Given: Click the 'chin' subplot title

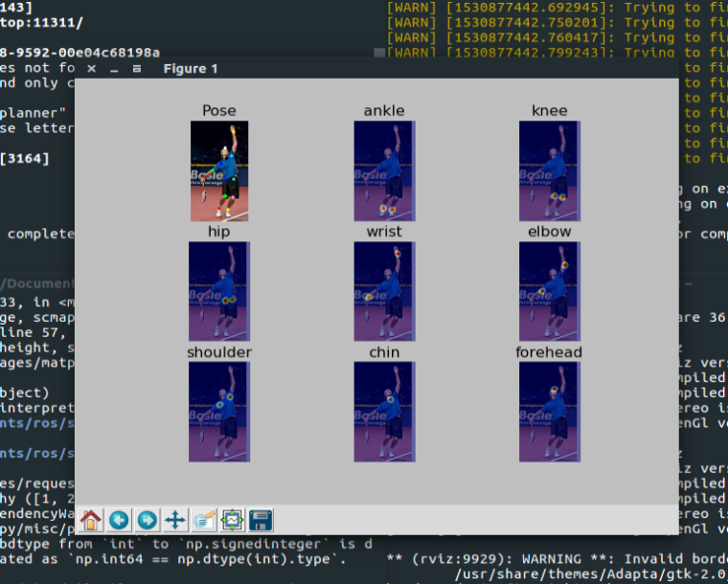Looking at the screenshot, I should point(384,352).
